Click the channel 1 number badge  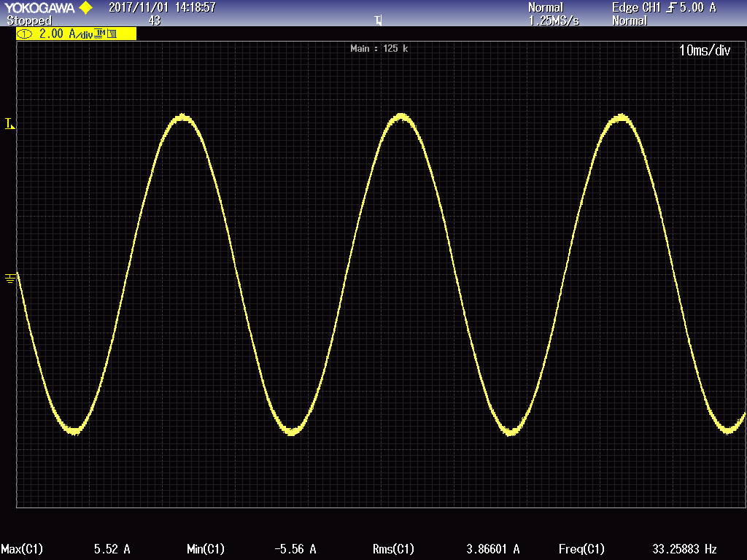24,34
